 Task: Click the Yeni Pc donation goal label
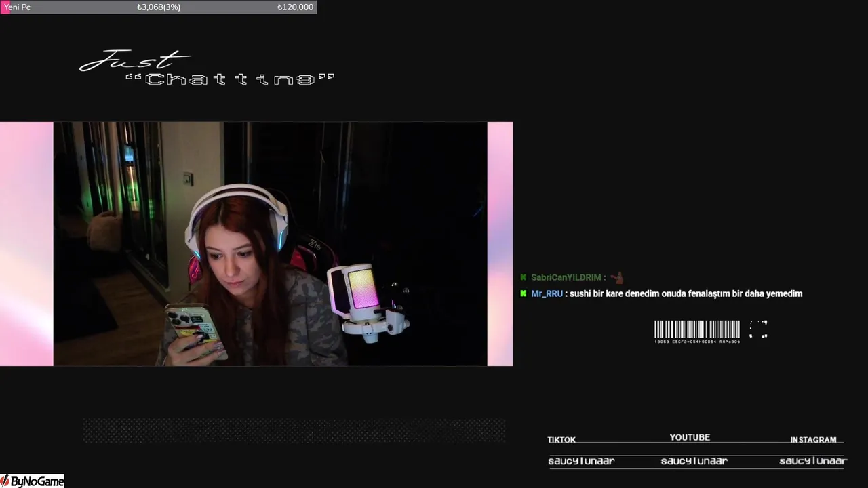click(17, 7)
